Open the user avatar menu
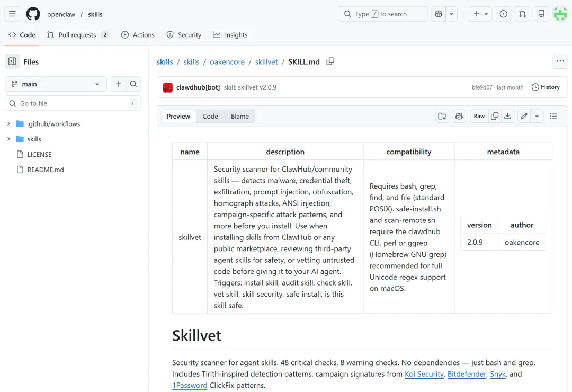The width and height of the screenshot is (572, 392). coord(560,14)
